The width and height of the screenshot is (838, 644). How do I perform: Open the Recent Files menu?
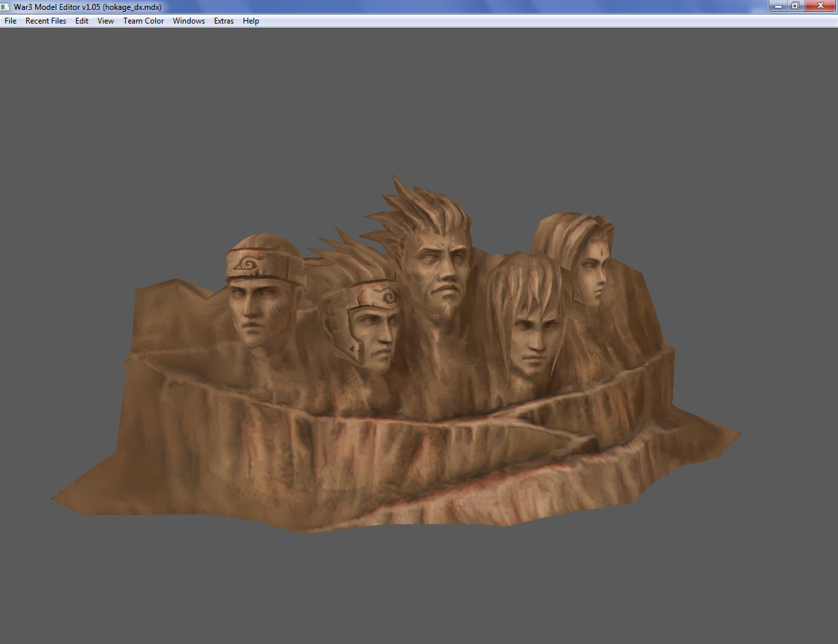click(x=46, y=21)
